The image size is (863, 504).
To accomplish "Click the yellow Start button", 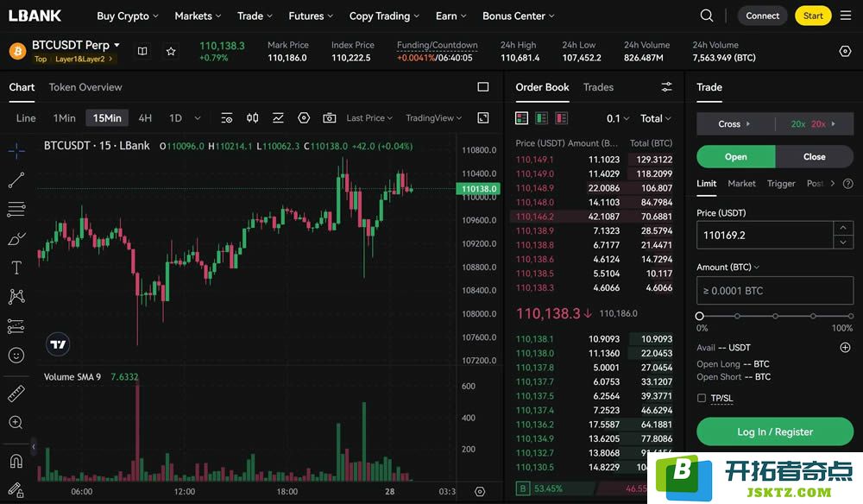I will pyautogui.click(x=813, y=16).
